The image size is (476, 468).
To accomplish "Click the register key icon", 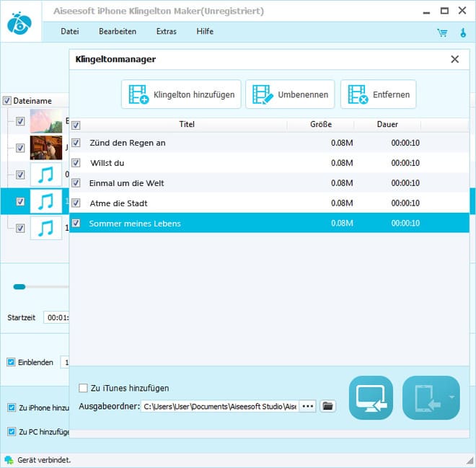I will [462, 32].
